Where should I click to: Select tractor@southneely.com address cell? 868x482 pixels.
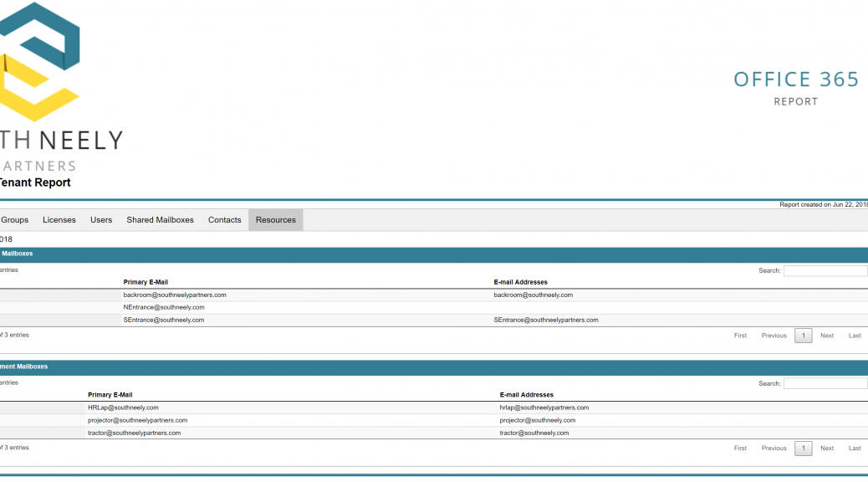534,433
